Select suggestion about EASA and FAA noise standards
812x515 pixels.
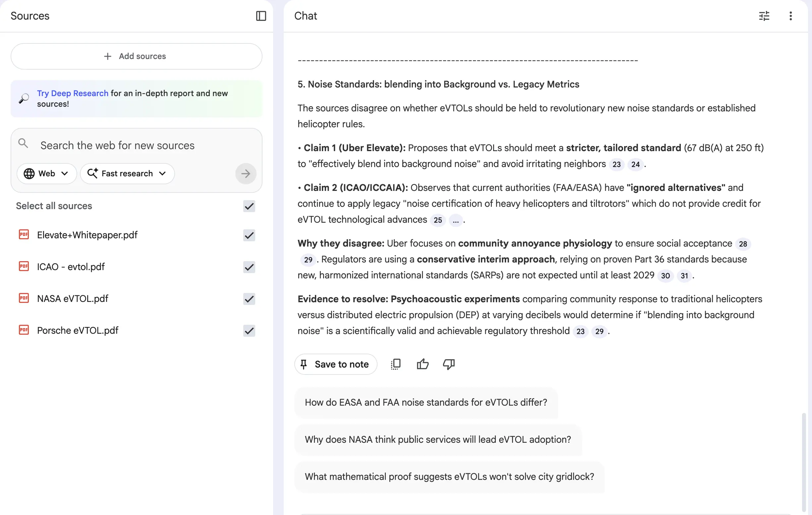click(426, 402)
